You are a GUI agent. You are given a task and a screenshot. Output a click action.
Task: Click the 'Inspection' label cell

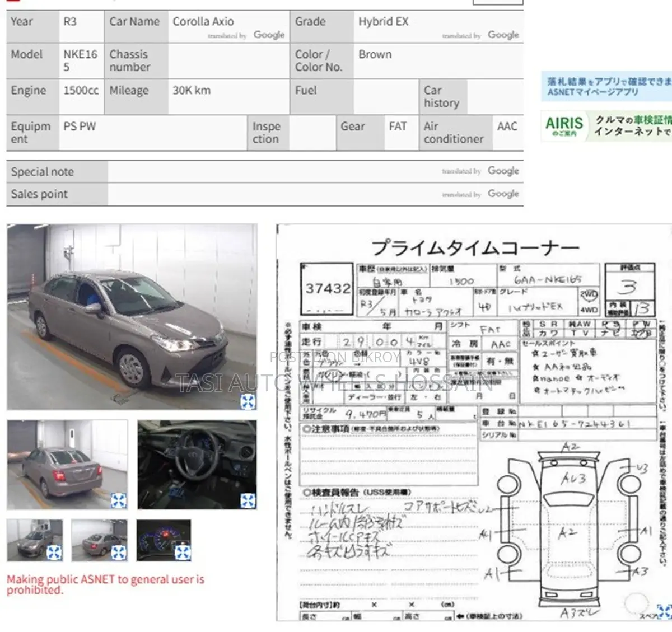click(268, 133)
